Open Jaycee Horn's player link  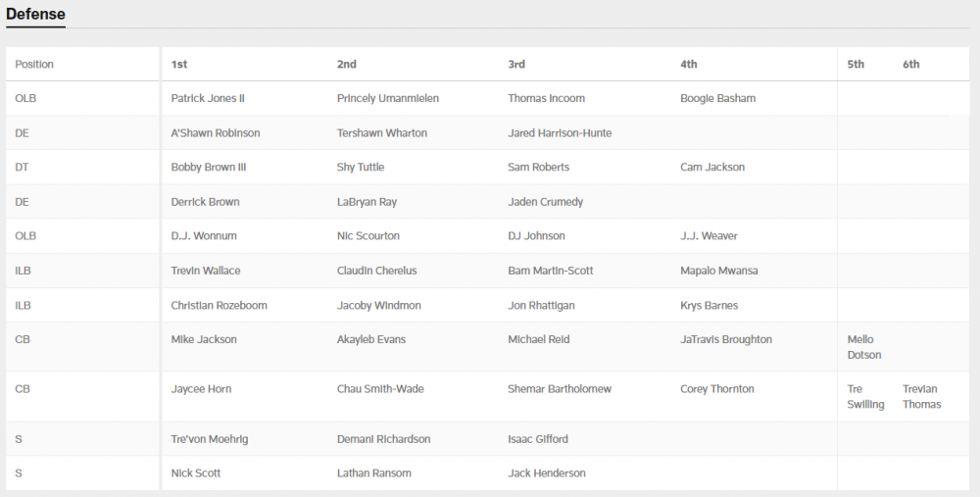click(x=201, y=389)
